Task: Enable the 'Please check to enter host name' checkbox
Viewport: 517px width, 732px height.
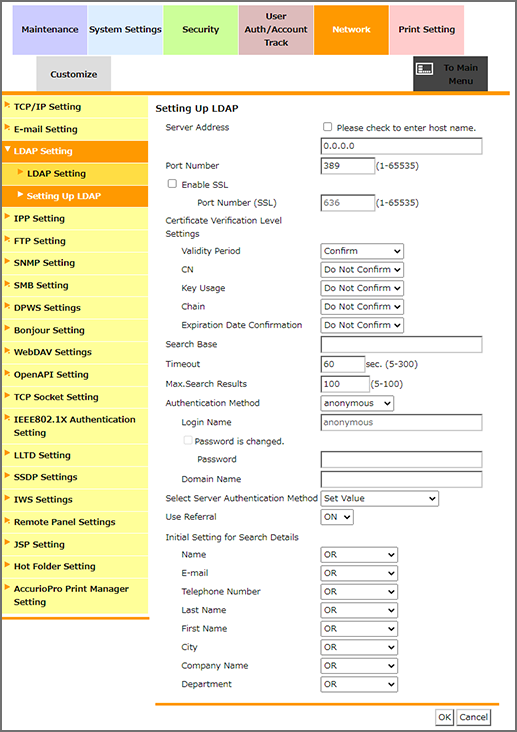Action: [327, 127]
